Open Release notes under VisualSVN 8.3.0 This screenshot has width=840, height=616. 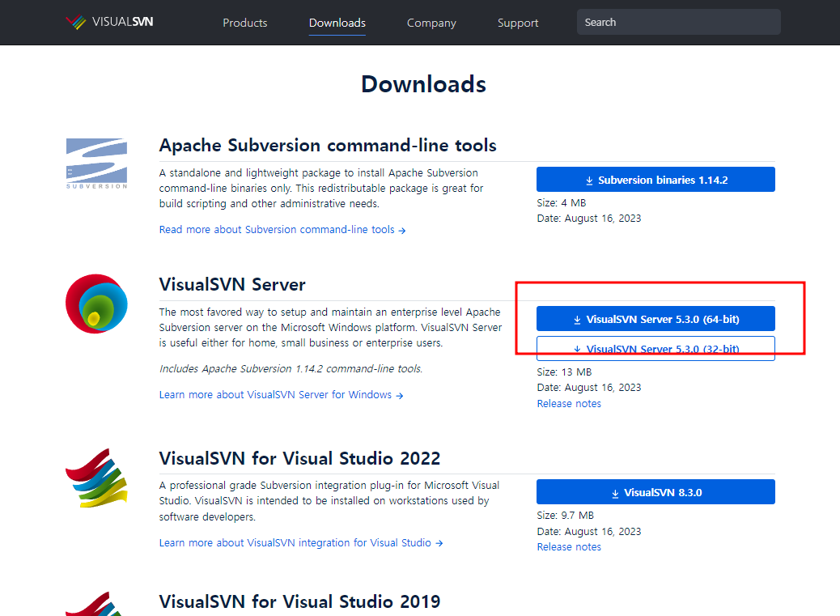click(569, 547)
